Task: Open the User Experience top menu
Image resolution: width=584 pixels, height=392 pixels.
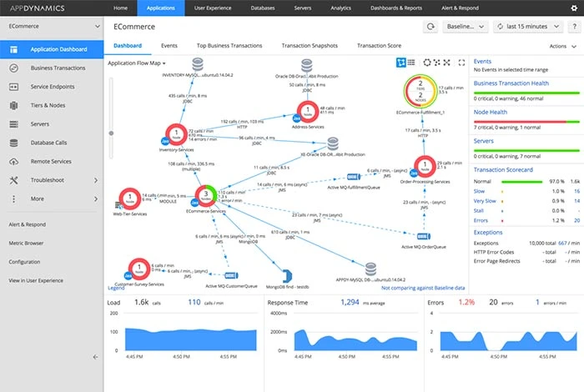Action: tap(213, 8)
